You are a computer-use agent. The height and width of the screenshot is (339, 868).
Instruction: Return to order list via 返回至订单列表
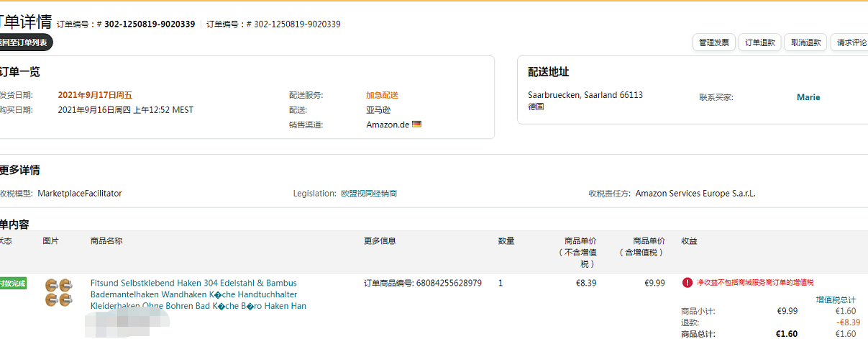point(24,43)
